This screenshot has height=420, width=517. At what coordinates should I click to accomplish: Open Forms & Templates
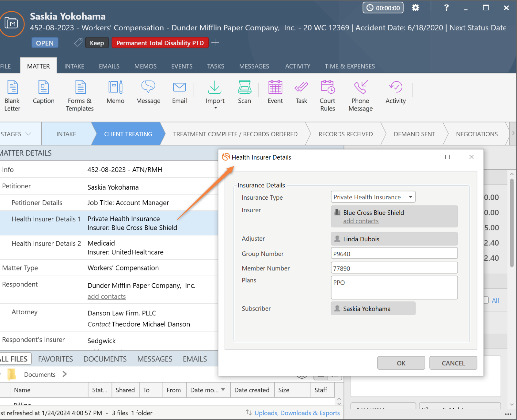pyautogui.click(x=80, y=96)
